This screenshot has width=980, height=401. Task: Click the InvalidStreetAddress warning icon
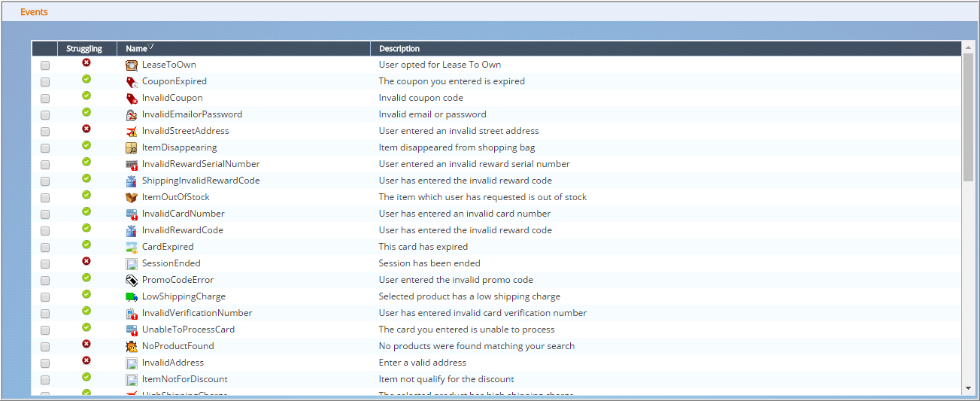pos(132,132)
